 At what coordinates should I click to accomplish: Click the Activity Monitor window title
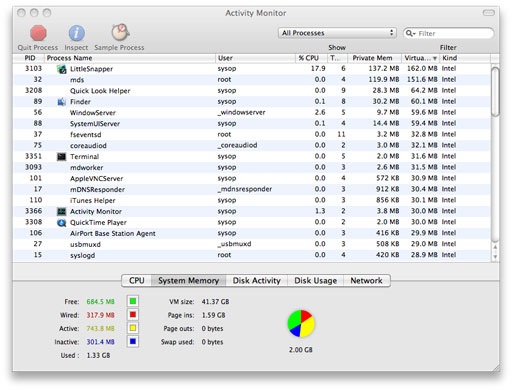(256, 13)
